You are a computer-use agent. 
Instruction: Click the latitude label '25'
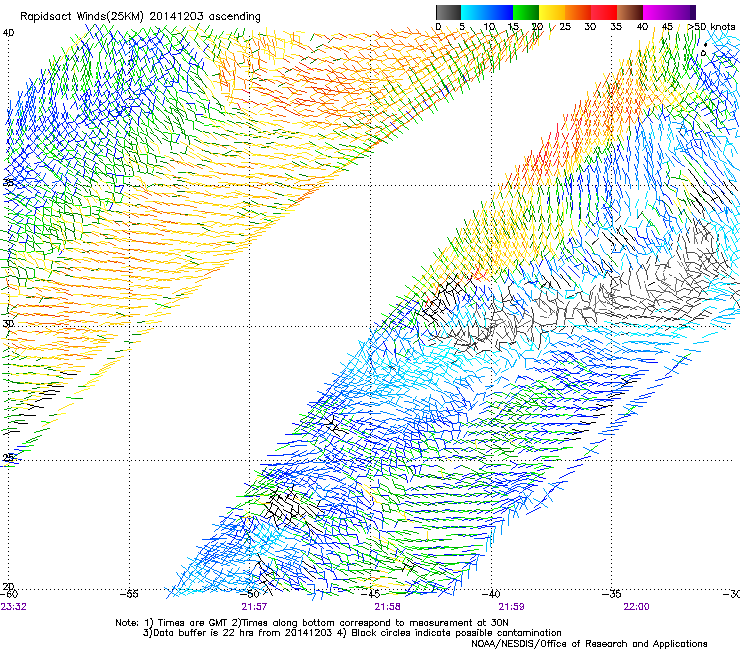pos(8,458)
